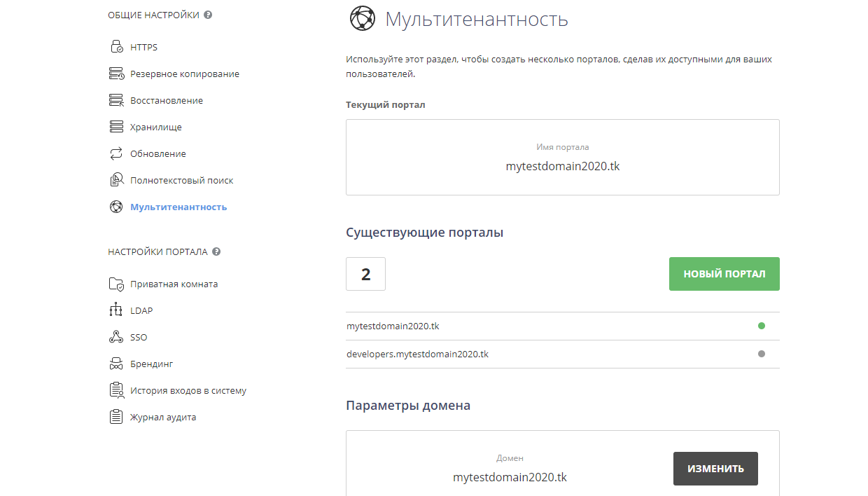Click the Резервное копирование server icon
868x496 pixels.
(x=116, y=74)
